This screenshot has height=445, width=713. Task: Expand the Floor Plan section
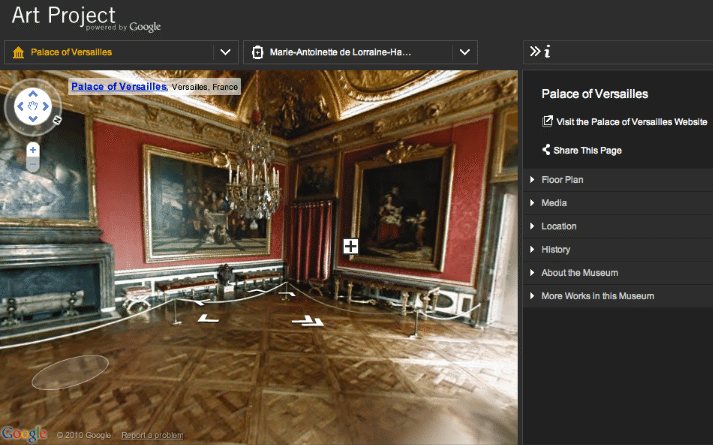[x=618, y=180]
